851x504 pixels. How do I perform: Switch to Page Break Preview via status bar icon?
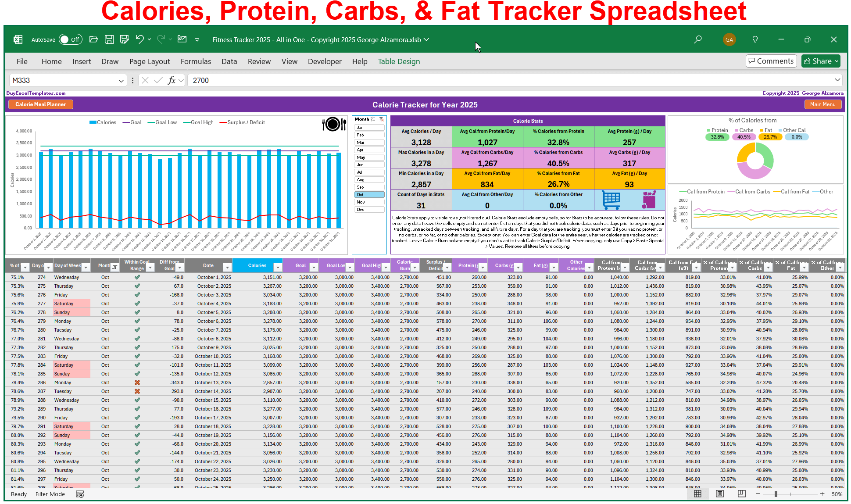pyautogui.click(x=741, y=494)
